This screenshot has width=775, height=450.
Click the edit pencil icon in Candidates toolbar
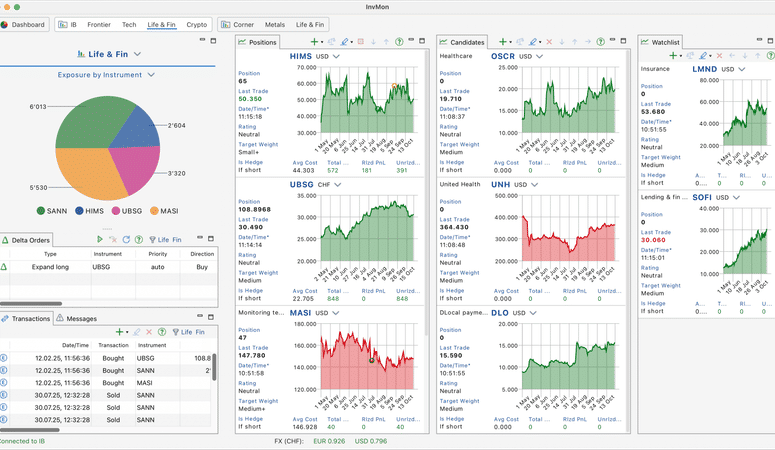pos(532,42)
